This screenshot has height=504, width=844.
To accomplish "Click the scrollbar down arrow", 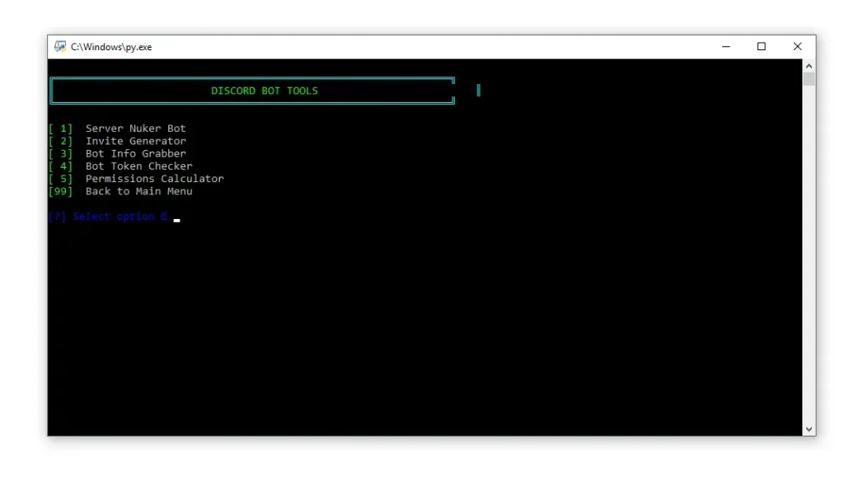I will coord(809,427).
